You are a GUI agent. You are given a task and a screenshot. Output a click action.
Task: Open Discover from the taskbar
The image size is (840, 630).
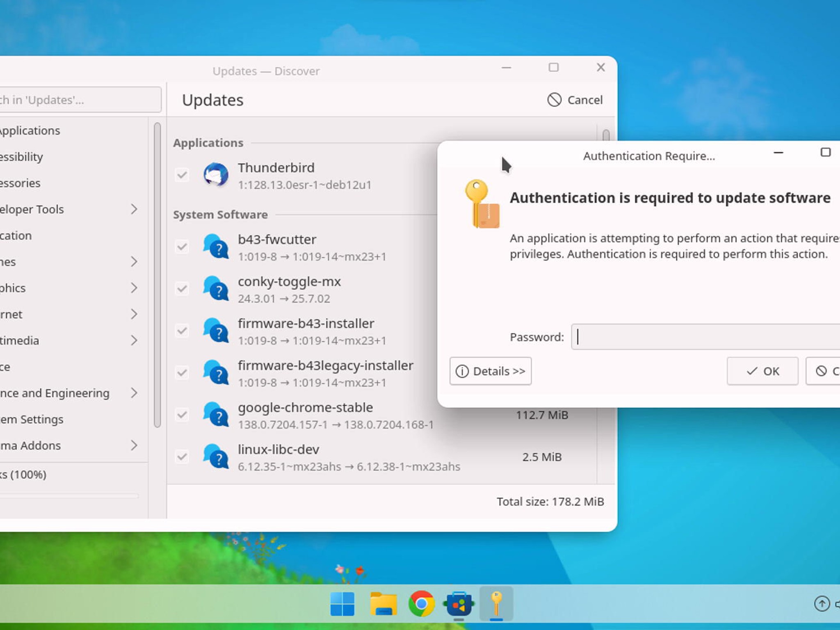coord(459,603)
